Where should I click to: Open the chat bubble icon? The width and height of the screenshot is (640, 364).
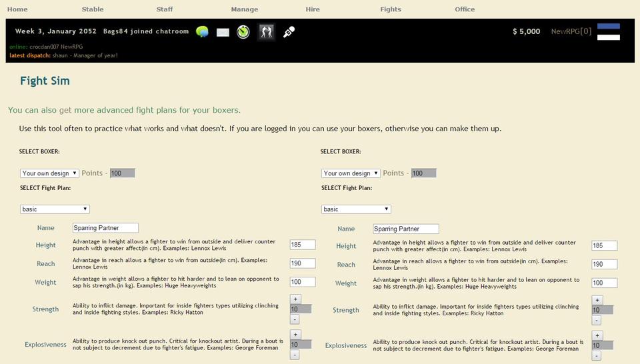203,32
